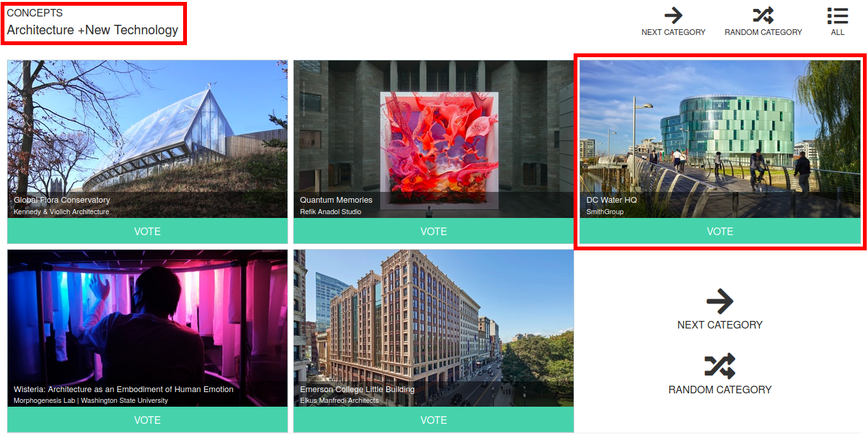Click the top Random Category shuffle icon
This screenshot has height=441, width=868.
(763, 15)
